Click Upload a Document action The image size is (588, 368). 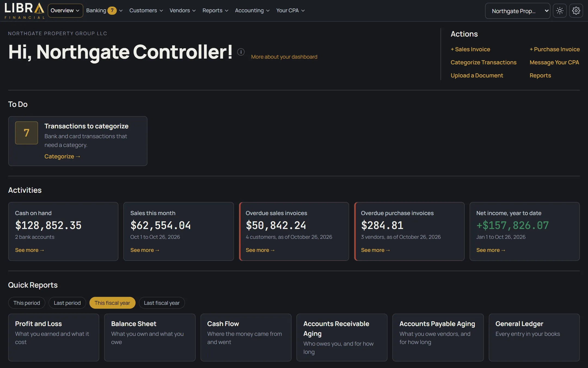pos(477,76)
